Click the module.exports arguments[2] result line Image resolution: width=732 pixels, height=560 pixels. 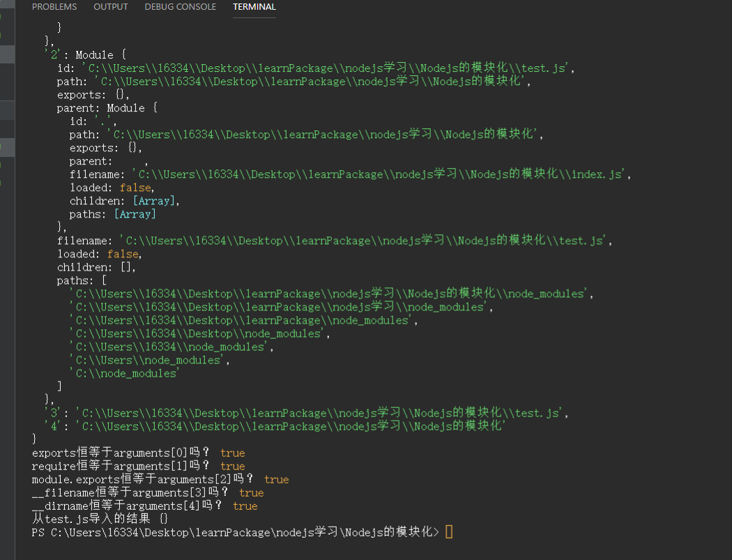[160, 480]
